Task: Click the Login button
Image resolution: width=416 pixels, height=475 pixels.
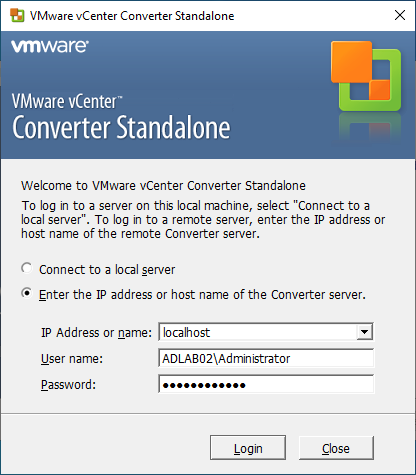Action: click(248, 448)
